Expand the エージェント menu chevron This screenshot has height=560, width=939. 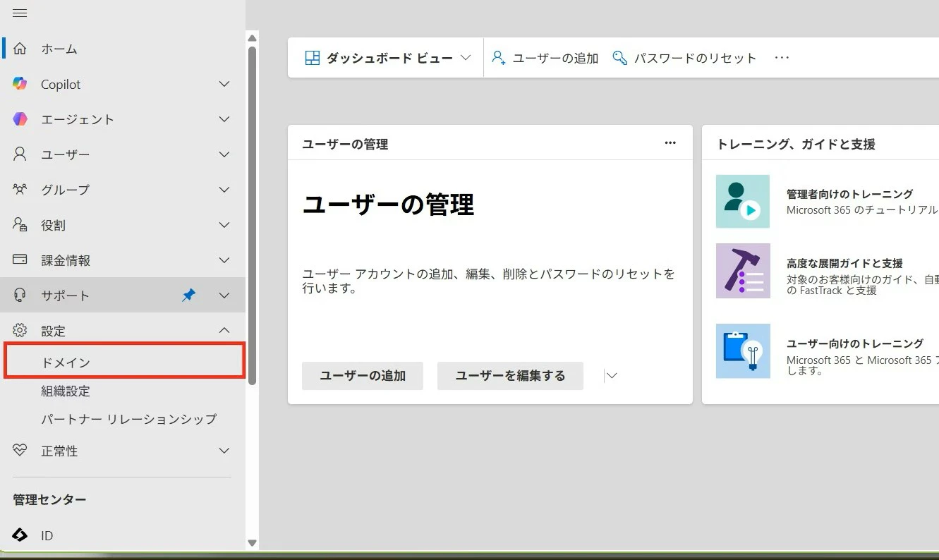point(224,119)
